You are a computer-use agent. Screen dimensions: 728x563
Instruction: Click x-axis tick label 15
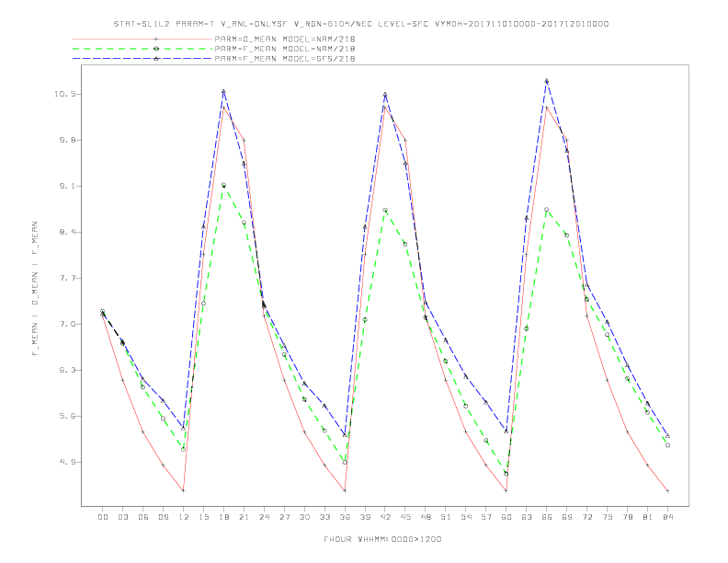tap(203, 517)
